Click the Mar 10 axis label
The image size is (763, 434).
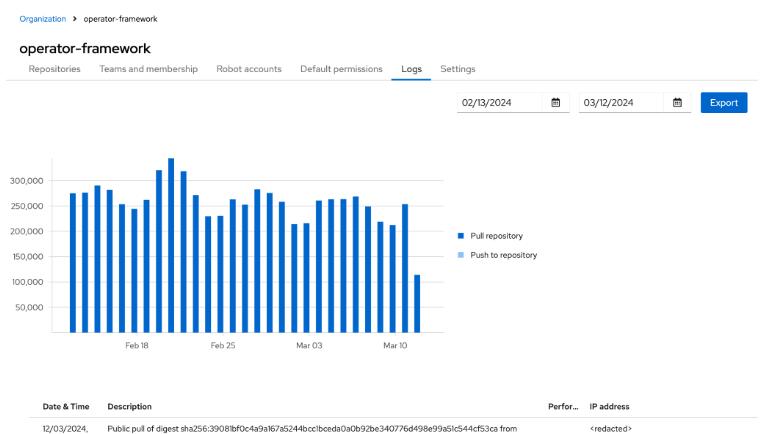click(x=395, y=345)
